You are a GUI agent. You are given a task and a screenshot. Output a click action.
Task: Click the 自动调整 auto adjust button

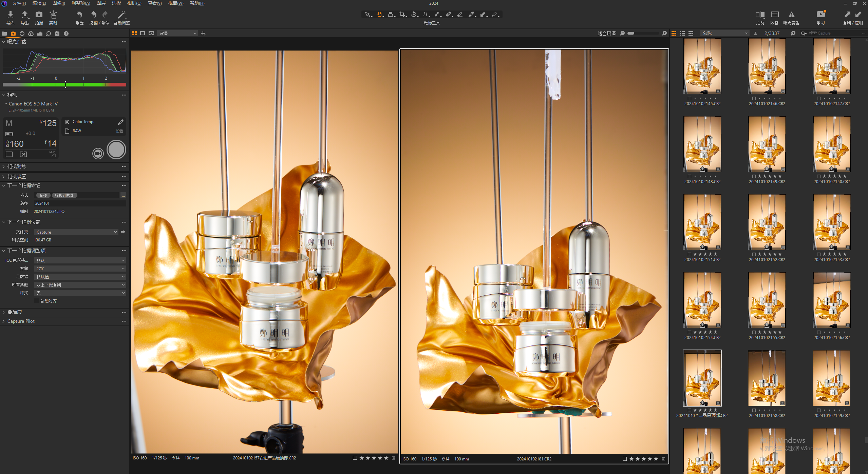(121, 18)
